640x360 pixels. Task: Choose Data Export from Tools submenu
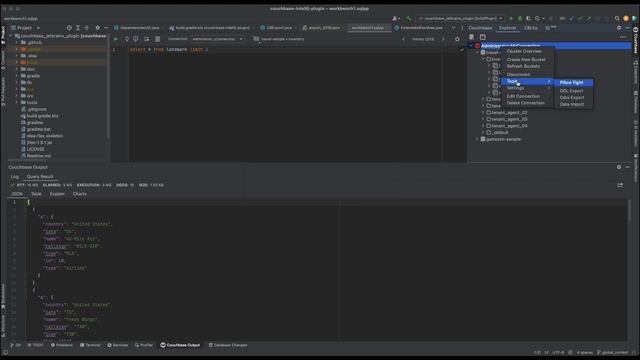573,98
